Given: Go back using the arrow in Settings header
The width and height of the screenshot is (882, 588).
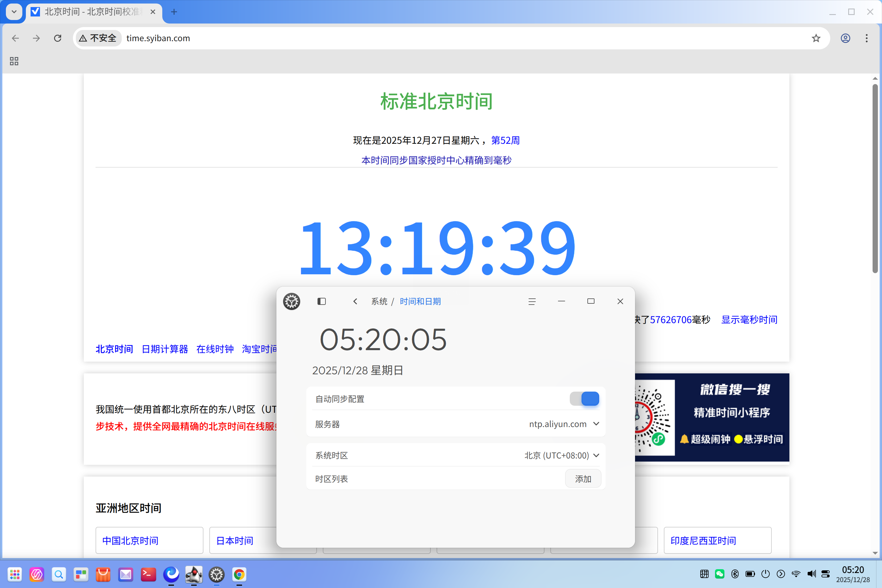Looking at the screenshot, I should point(355,302).
